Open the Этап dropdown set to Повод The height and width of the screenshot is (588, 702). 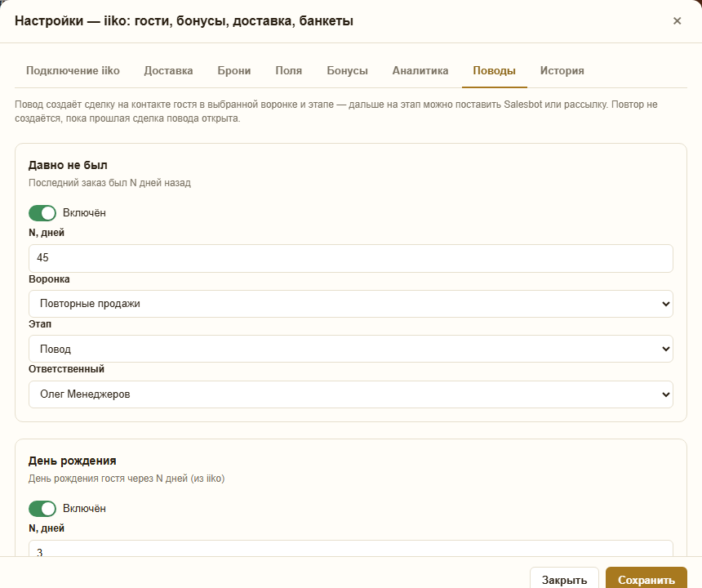point(351,349)
